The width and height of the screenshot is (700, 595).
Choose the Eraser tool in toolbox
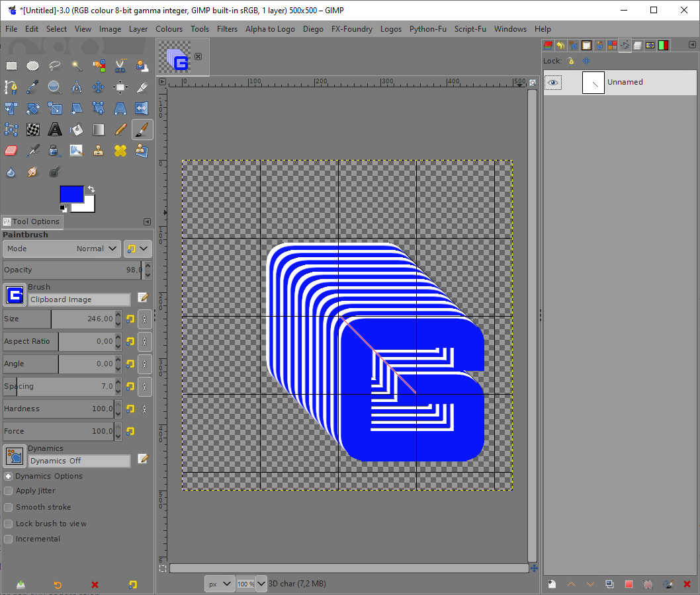(11, 151)
